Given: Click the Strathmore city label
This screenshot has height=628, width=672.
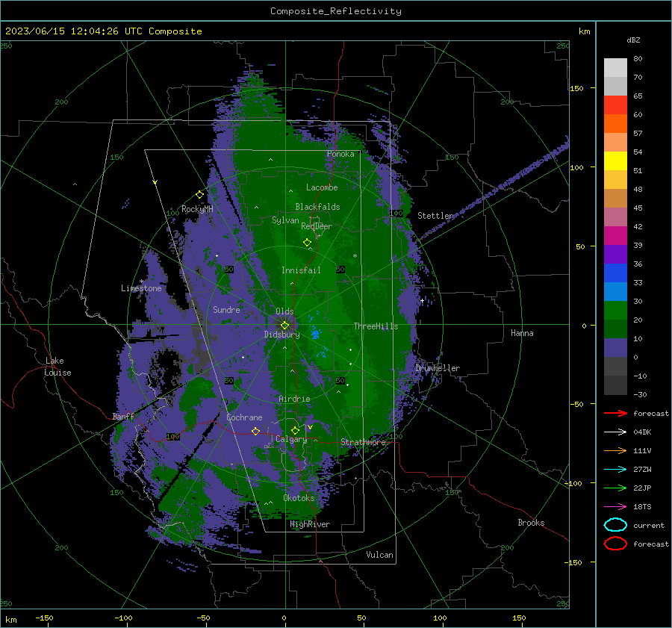Looking at the screenshot, I should pyautogui.click(x=363, y=442).
